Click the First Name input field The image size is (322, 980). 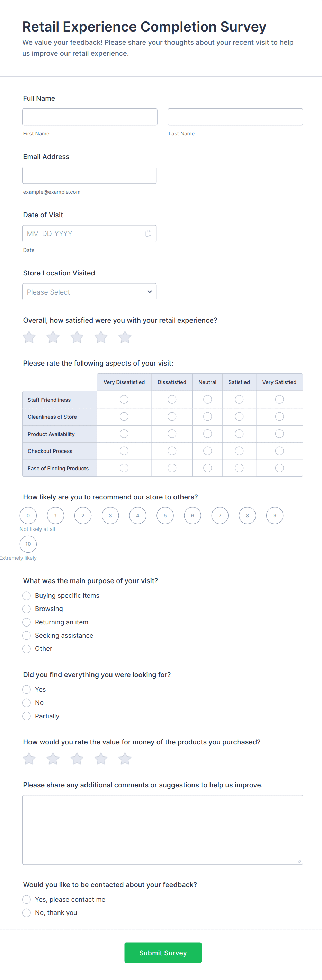90,117
